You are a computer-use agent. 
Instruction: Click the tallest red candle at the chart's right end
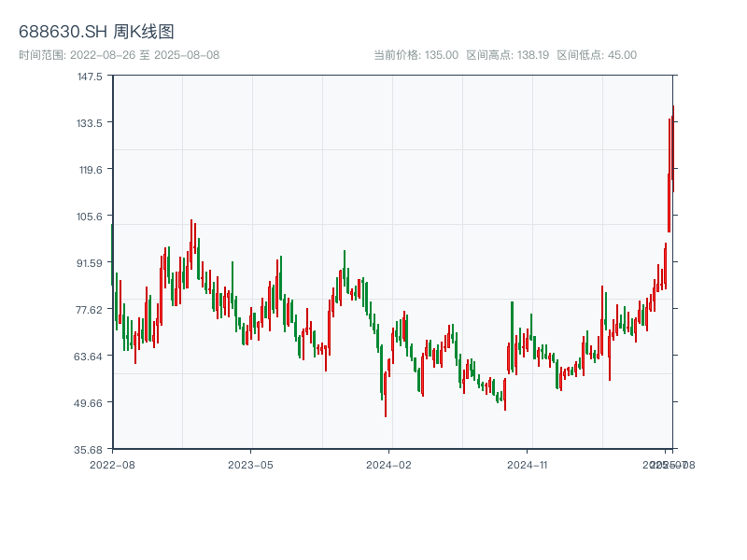click(669, 175)
